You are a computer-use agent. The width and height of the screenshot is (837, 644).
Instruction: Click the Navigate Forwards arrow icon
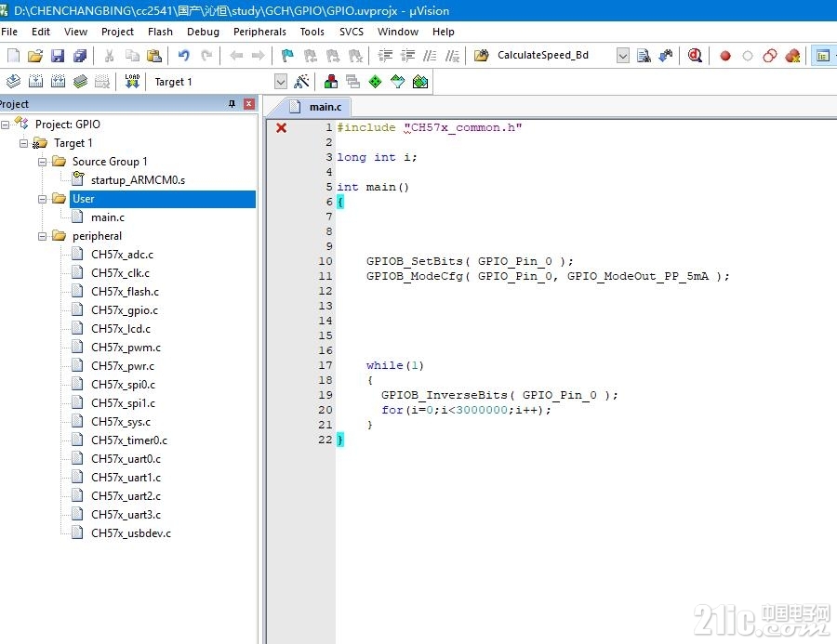click(x=258, y=56)
